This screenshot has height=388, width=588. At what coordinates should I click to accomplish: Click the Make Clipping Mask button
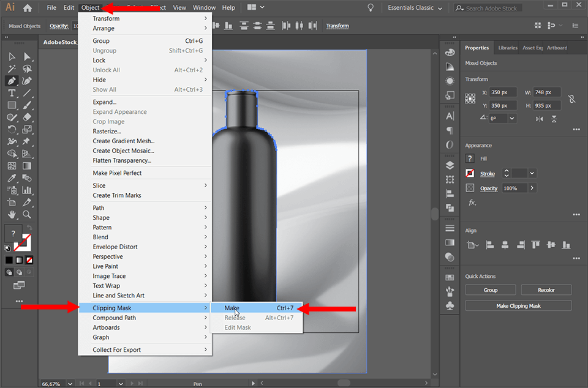click(518, 305)
